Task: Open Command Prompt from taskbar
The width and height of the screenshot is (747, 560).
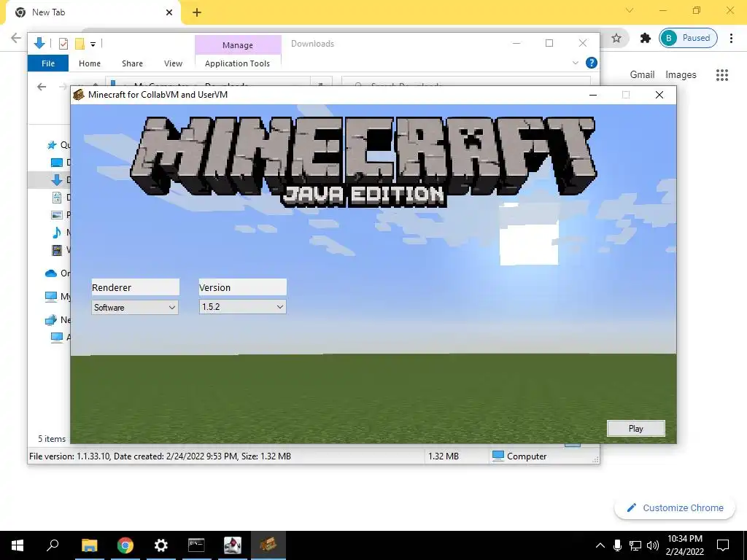Action: point(196,545)
